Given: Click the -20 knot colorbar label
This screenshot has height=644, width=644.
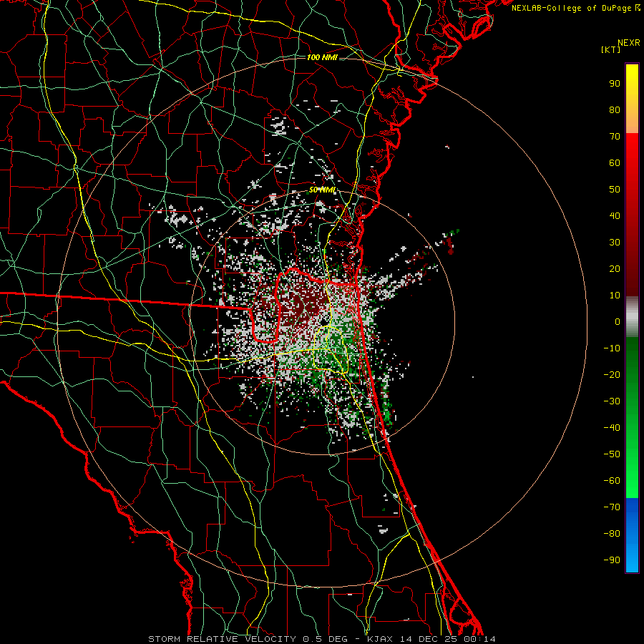Looking at the screenshot, I should coord(612,375).
